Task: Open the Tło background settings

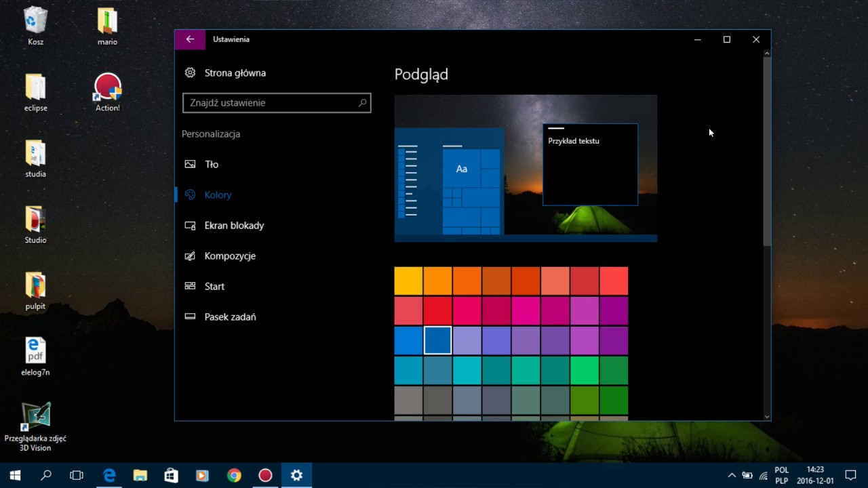Action: click(201, 164)
